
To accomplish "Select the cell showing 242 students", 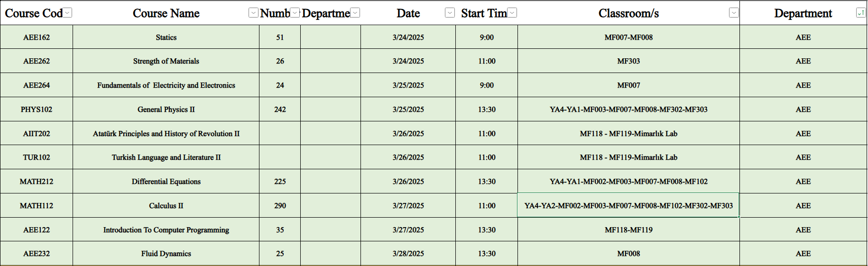I will click(x=280, y=109).
